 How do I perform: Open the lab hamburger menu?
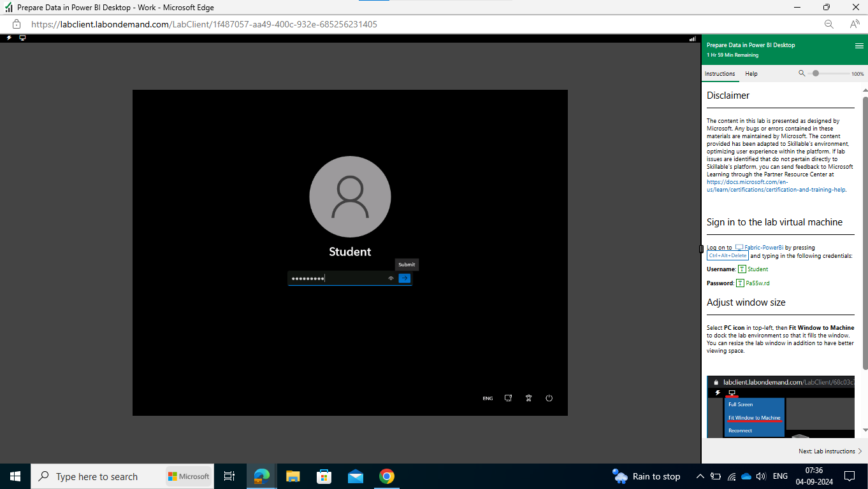(x=859, y=46)
